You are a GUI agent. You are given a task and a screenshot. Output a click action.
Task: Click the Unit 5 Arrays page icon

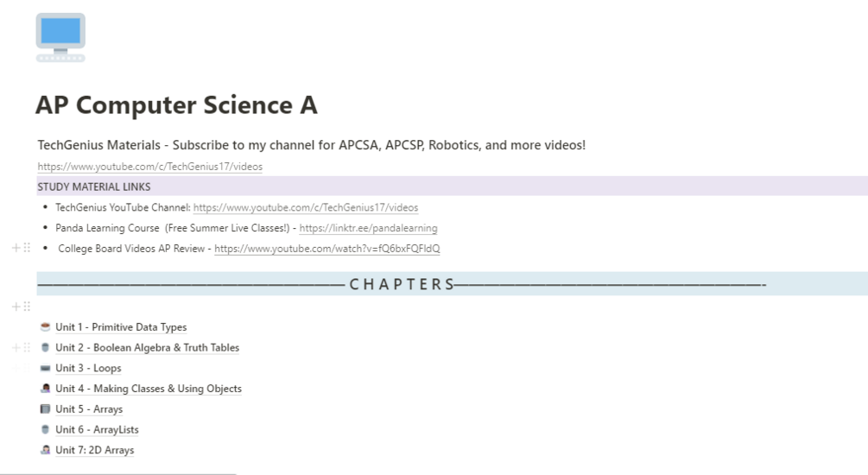pos(45,408)
